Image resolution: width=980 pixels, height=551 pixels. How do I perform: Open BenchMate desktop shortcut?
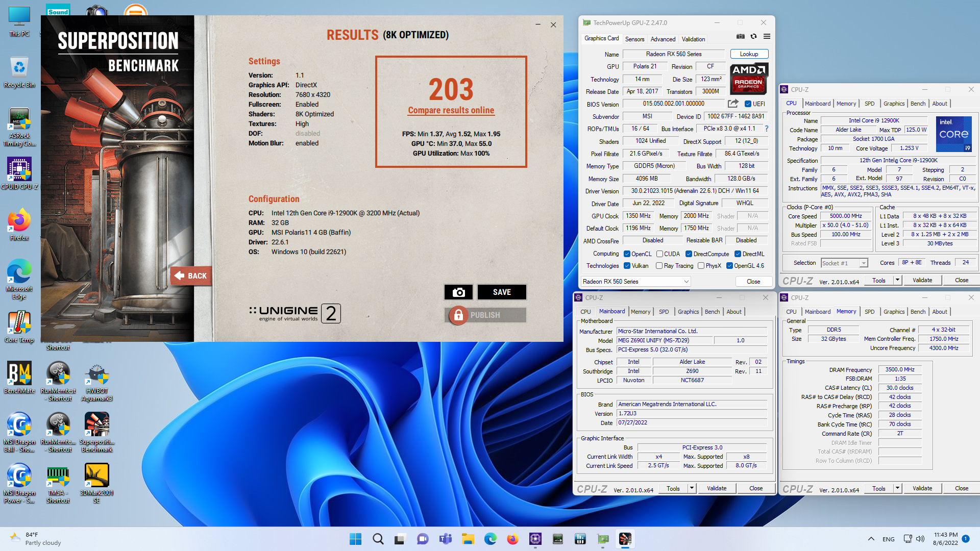click(x=19, y=378)
